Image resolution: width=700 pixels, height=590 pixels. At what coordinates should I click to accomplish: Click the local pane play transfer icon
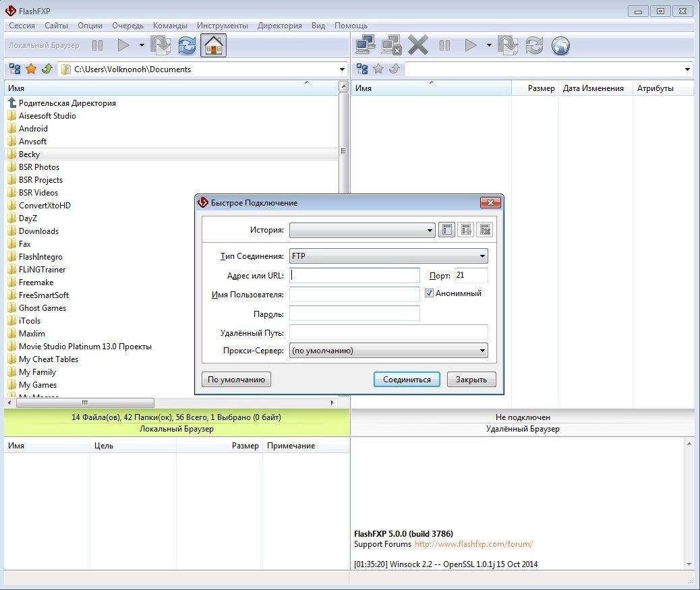123,45
